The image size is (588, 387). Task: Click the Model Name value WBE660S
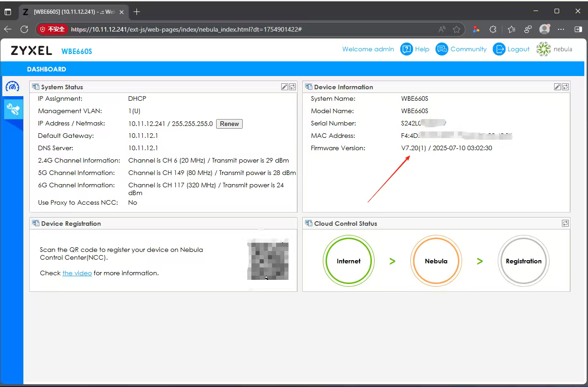(415, 111)
